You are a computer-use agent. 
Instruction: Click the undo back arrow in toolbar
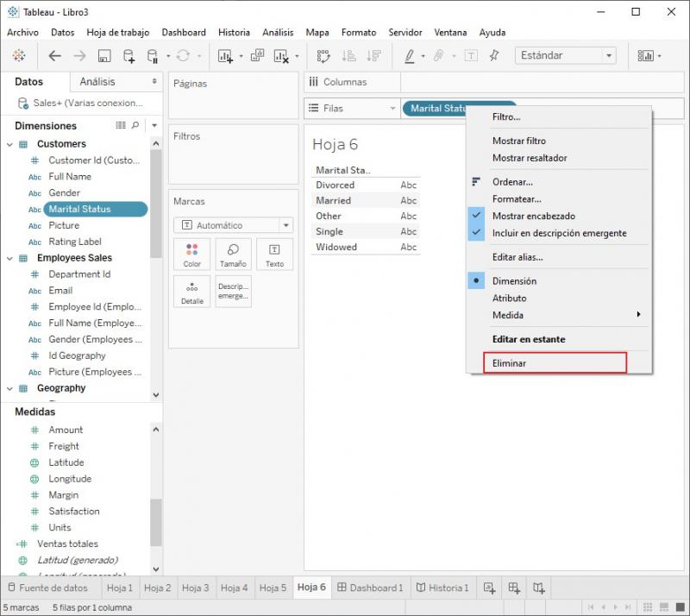(x=55, y=56)
